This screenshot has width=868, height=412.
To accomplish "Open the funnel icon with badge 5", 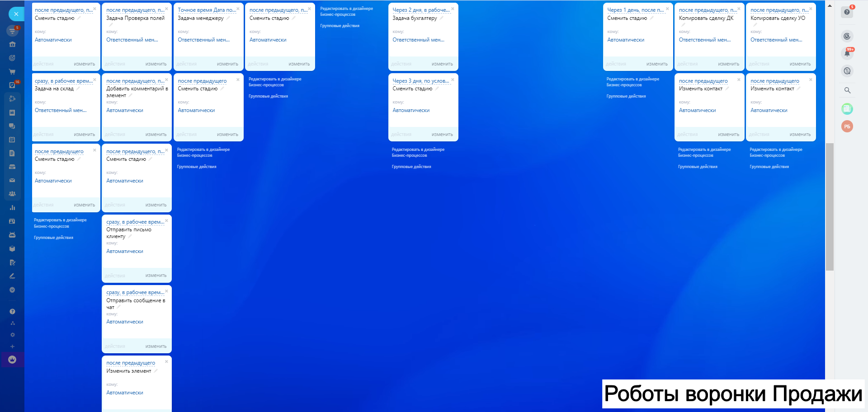I will (x=12, y=31).
